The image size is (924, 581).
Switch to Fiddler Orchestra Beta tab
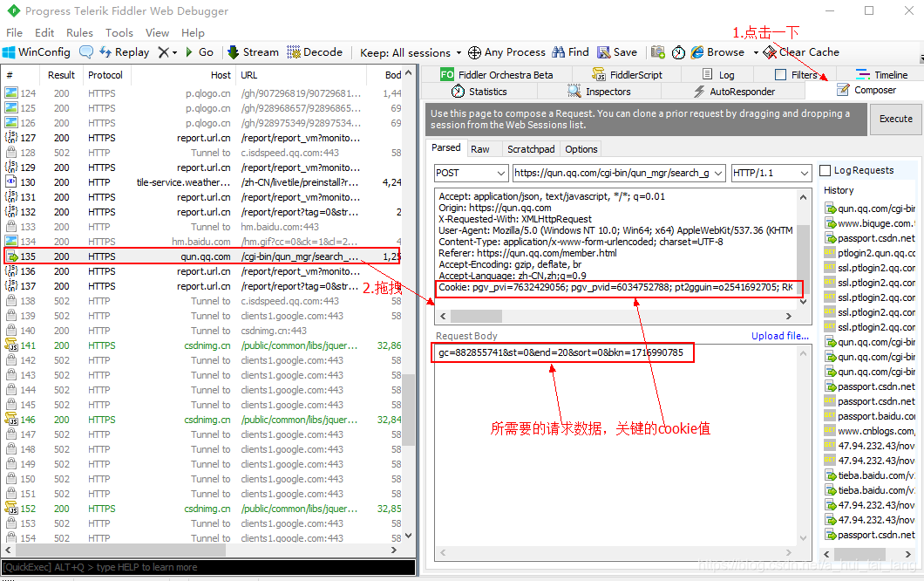click(496, 75)
